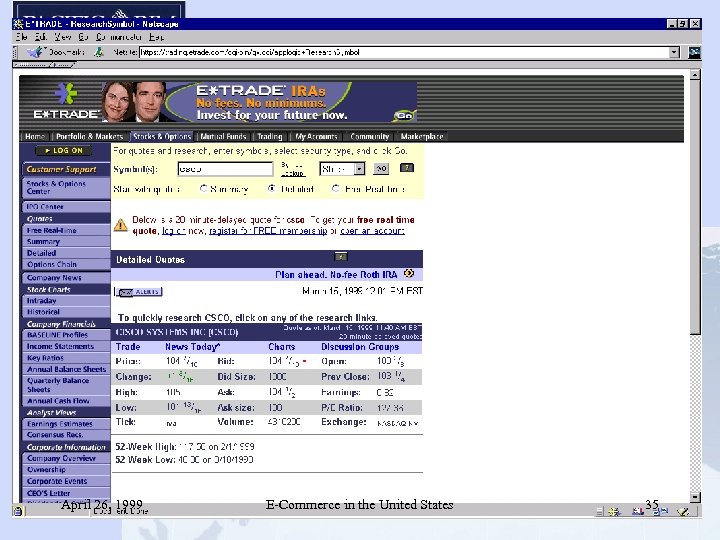Click 'register for FREE membership' link
Viewport: 720px width, 540px height.
tap(268, 231)
